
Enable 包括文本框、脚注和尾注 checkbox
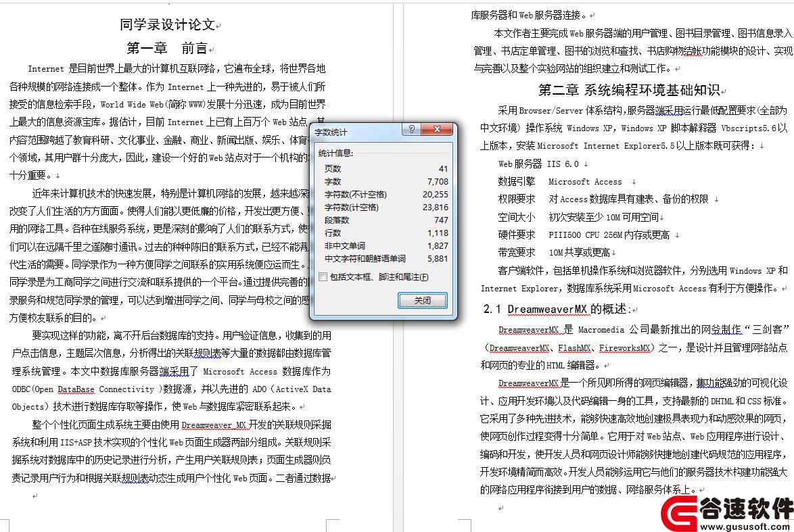323,277
